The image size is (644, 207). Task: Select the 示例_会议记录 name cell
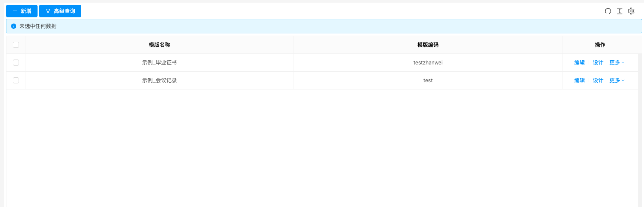(159, 80)
